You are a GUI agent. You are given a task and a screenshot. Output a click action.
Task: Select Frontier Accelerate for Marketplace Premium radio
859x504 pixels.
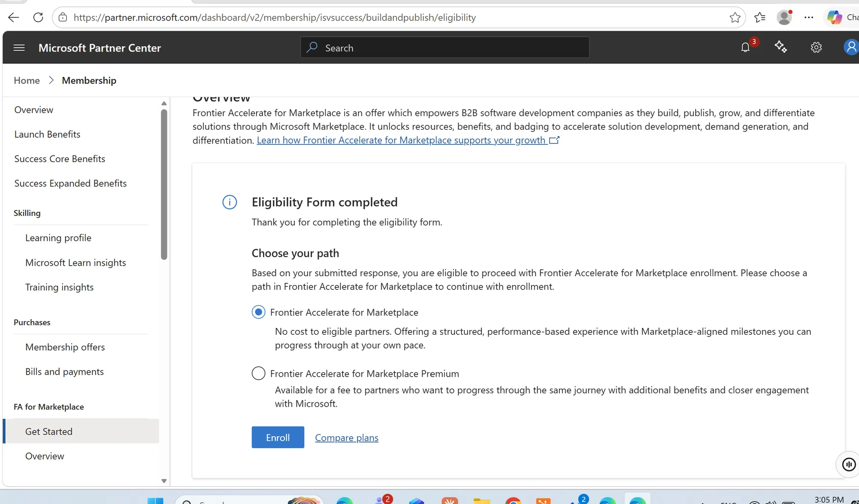[258, 373]
